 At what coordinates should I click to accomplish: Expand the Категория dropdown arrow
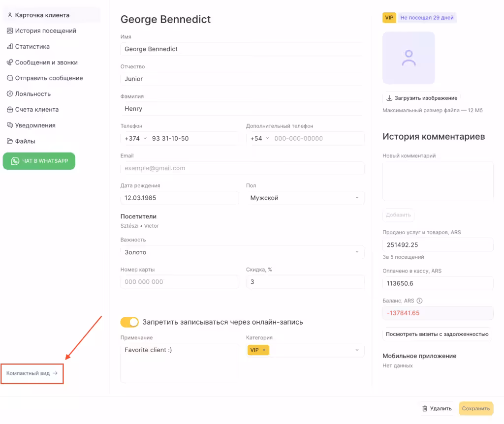[x=357, y=350]
